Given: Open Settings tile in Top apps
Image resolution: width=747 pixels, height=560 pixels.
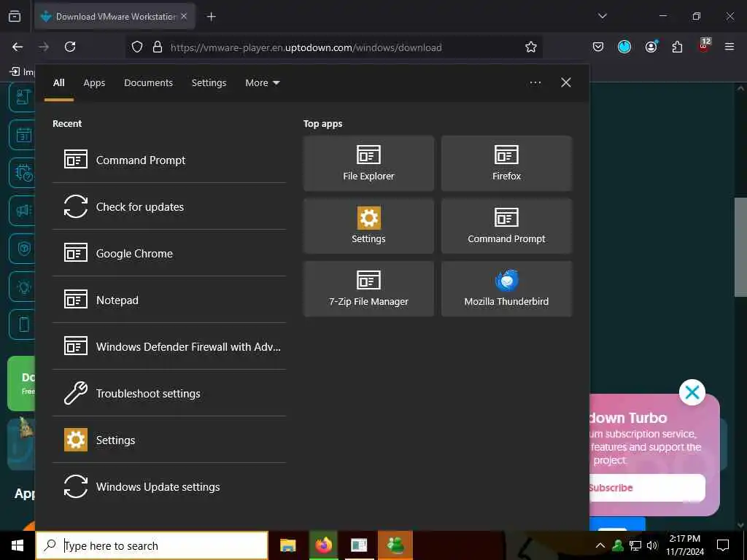Looking at the screenshot, I should (368, 226).
